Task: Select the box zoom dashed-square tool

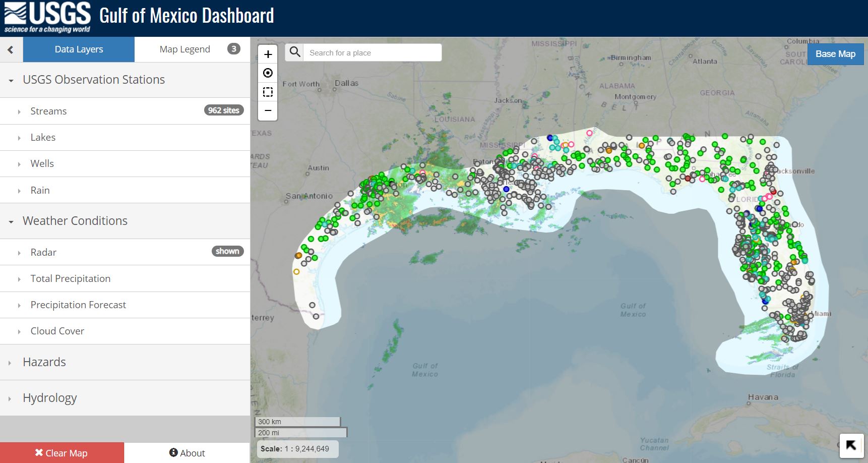Action: coord(268,92)
